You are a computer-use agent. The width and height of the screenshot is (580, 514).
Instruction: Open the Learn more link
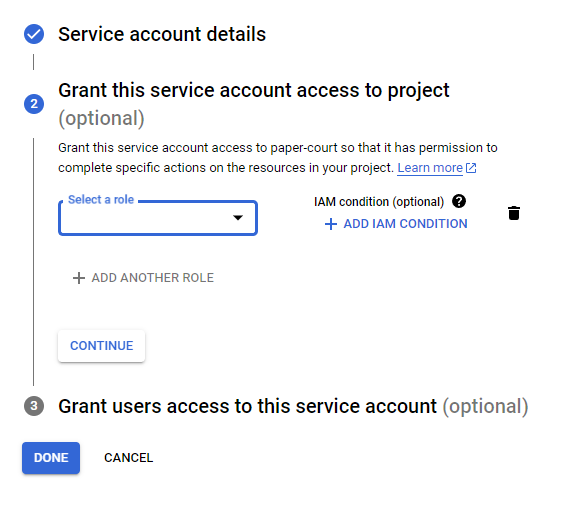pos(430,168)
